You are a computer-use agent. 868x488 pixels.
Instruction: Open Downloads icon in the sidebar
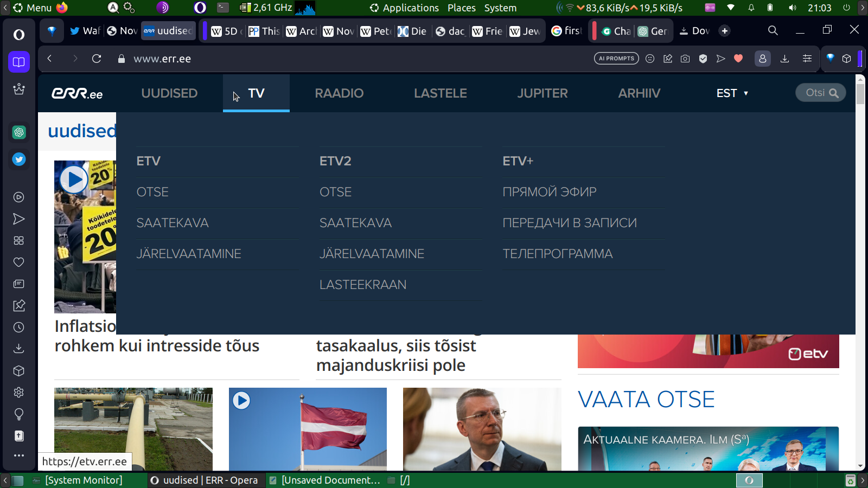(x=19, y=349)
